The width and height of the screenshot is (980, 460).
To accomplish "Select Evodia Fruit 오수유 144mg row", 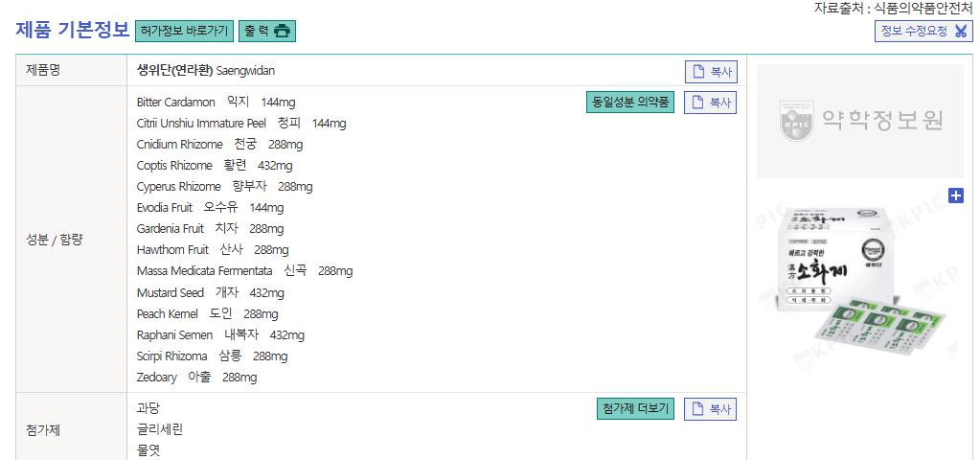I will tap(210, 207).
